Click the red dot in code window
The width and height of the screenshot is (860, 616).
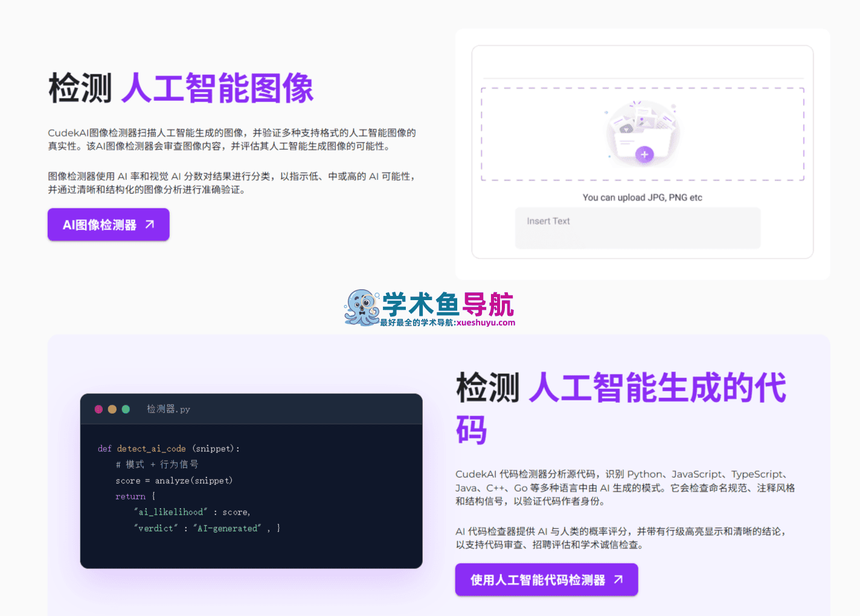pos(98,409)
